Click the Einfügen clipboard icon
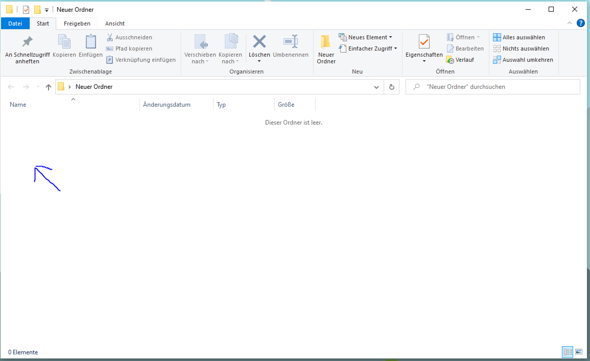Viewport: 590px width, 361px height. 90,41
